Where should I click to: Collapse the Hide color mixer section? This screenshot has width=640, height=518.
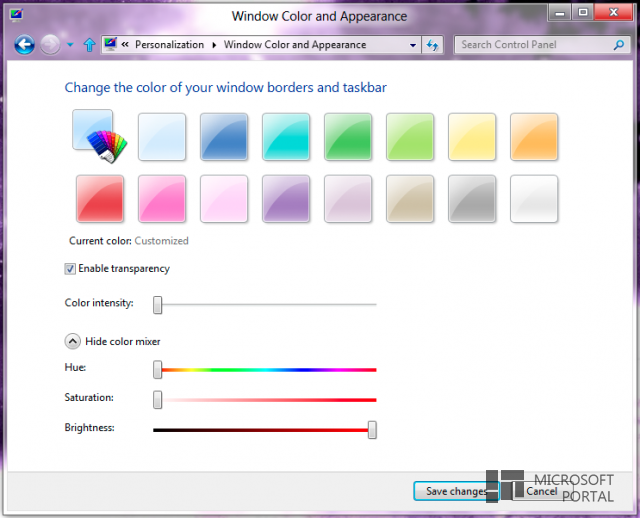pos(72,341)
